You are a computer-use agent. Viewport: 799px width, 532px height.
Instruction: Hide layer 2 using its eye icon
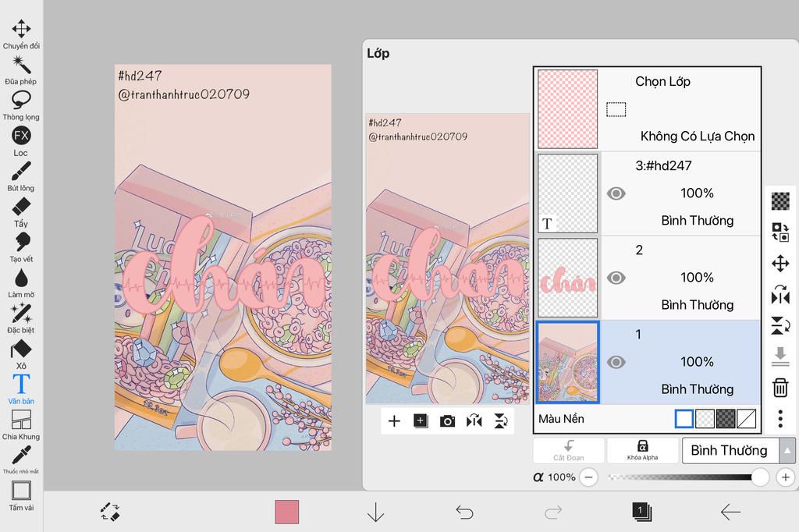616,278
